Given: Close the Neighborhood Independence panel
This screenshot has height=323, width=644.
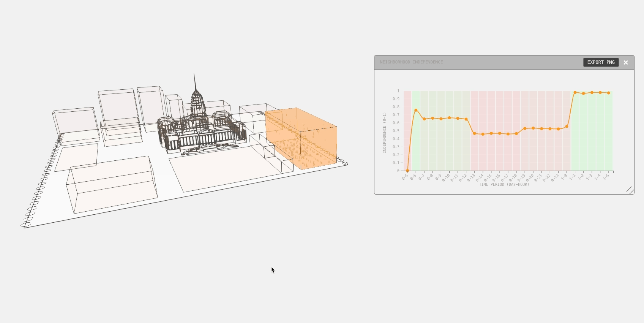Looking at the screenshot, I should point(626,63).
